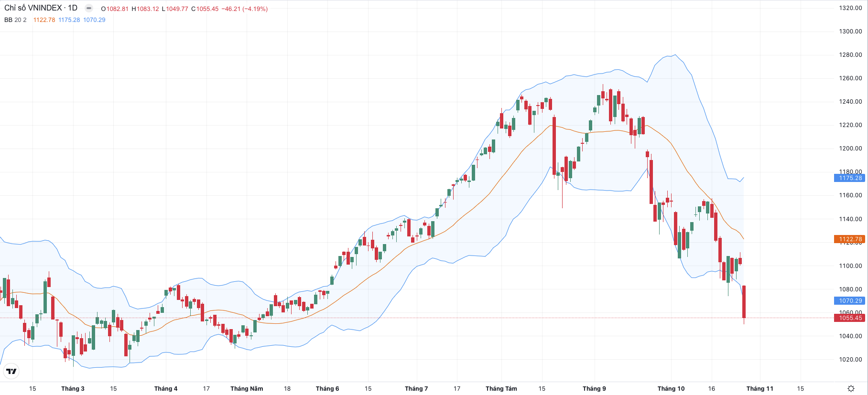Click the Tháng Năm time axis label
The image size is (868, 395).
247,388
